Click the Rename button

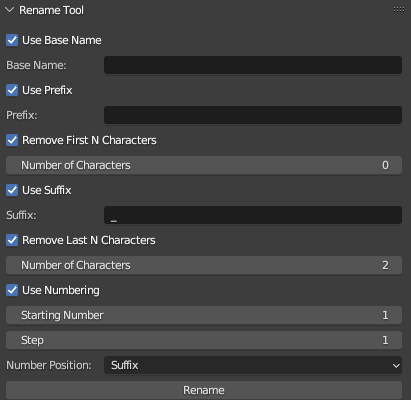(204, 390)
